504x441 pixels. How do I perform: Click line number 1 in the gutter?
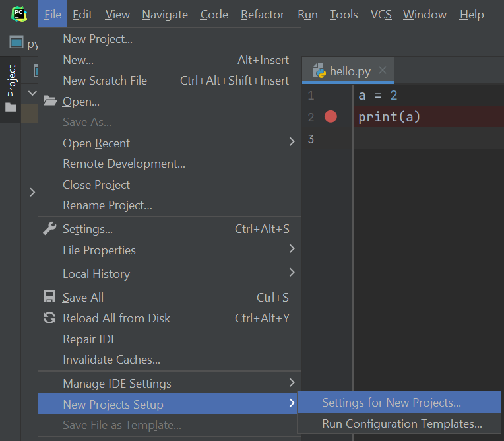[x=311, y=95]
